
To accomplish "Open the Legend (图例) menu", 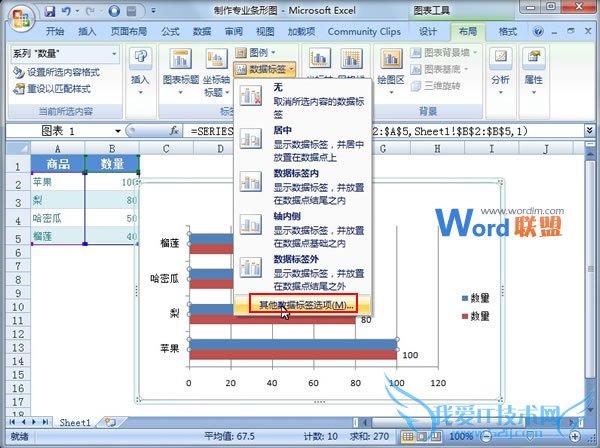I will pos(255,52).
